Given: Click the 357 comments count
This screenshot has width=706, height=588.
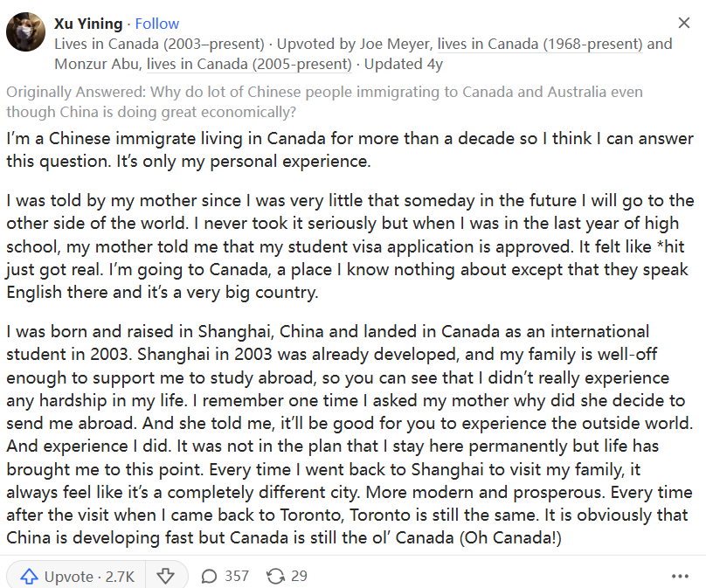Looking at the screenshot, I should pyautogui.click(x=237, y=576).
